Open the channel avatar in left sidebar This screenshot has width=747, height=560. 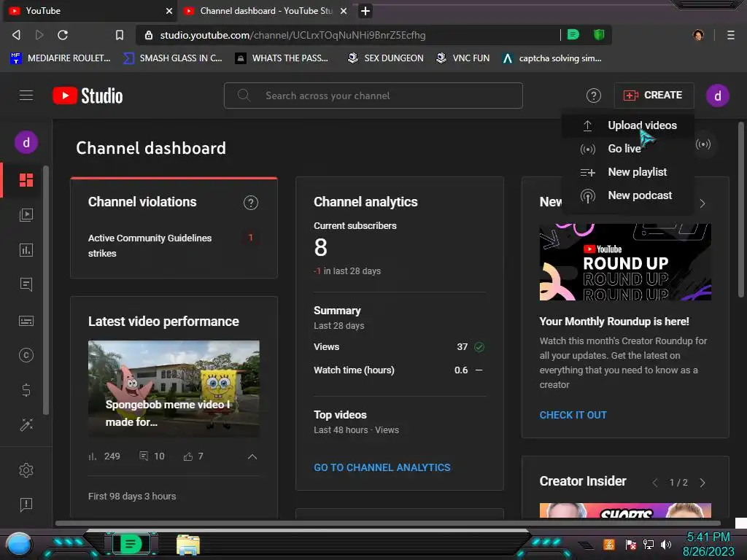pyautogui.click(x=26, y=142)
